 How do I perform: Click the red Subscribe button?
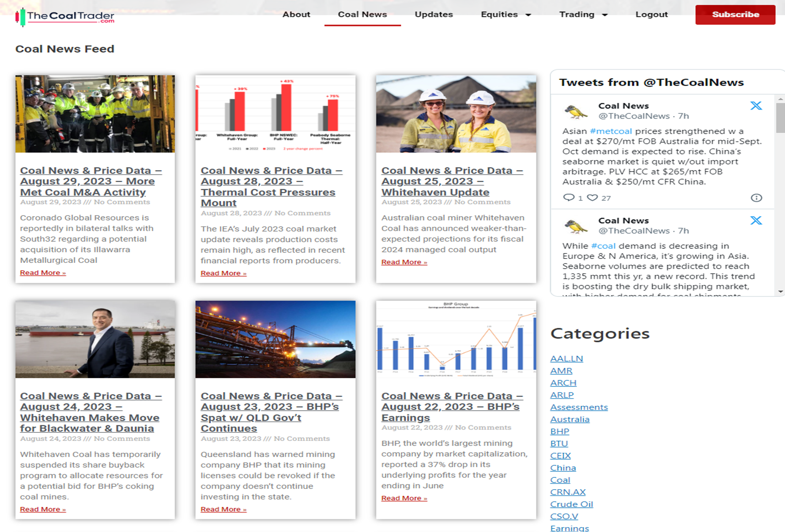(x=735, y=15)
